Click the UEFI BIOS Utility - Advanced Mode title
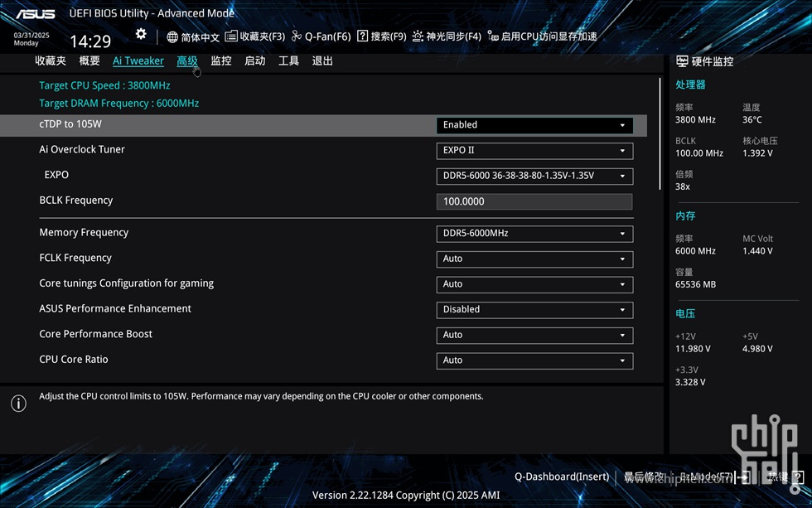 click(x=152, y=13)
